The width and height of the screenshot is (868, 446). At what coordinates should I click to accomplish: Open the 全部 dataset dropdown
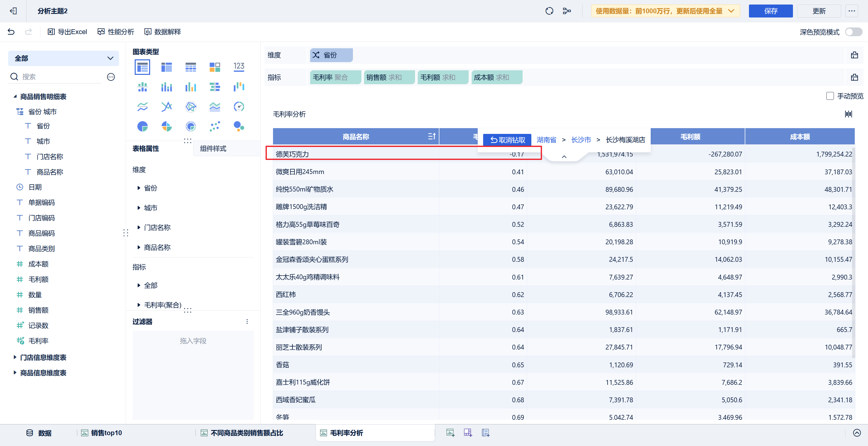point(63,58)
